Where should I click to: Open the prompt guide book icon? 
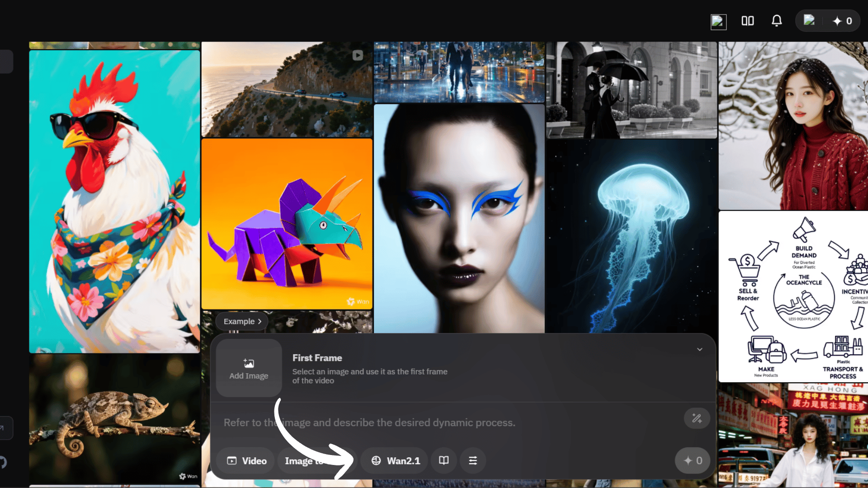tap(443, 460)
